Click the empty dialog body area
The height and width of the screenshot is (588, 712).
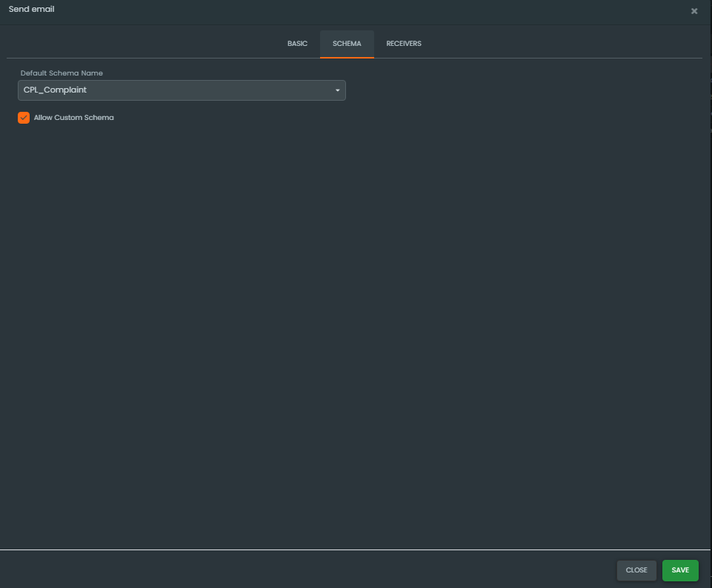coord(356,333)
